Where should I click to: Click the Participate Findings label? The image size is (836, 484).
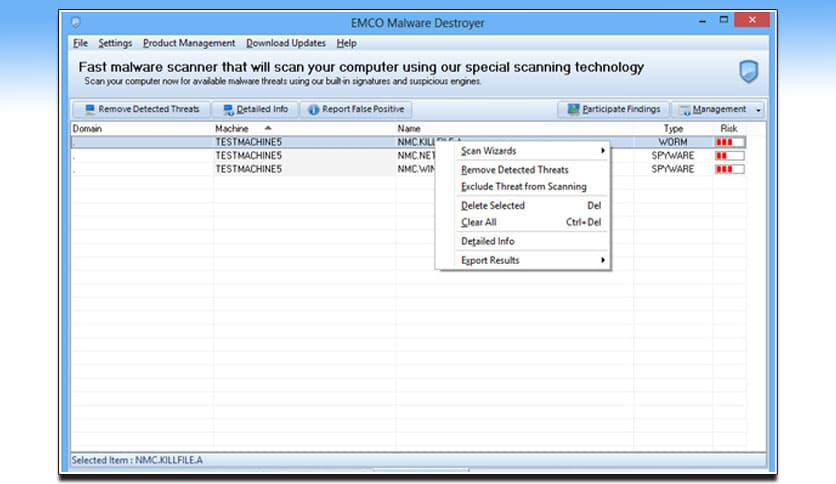point(621,109)
